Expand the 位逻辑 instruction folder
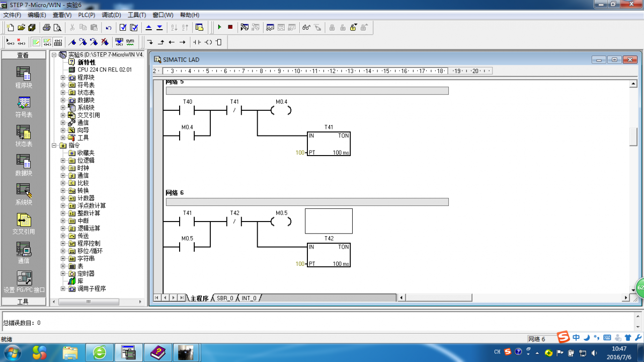The width and height of the screenshot is (644, 362). coord(63,160)
